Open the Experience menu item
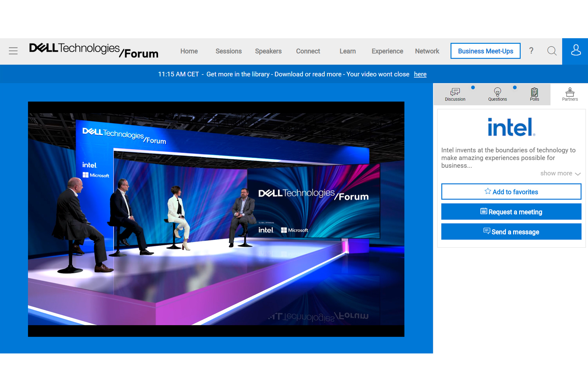The height and width of the screenshot is (392, 588). tap(387, 51)
